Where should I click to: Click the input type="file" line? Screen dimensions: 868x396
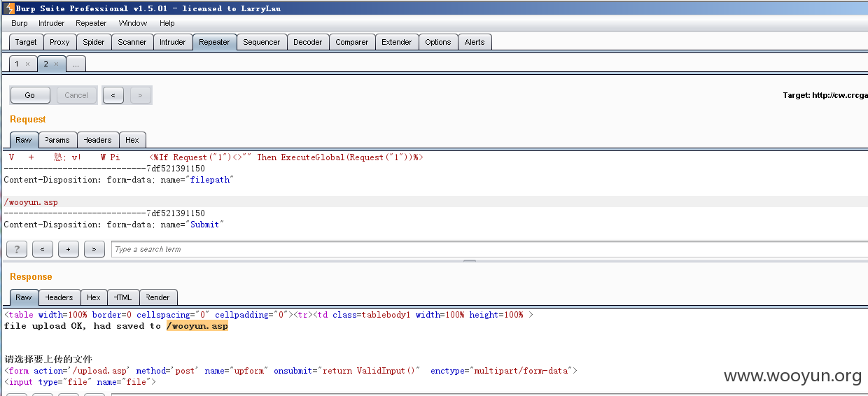click(x=80, y=382)
